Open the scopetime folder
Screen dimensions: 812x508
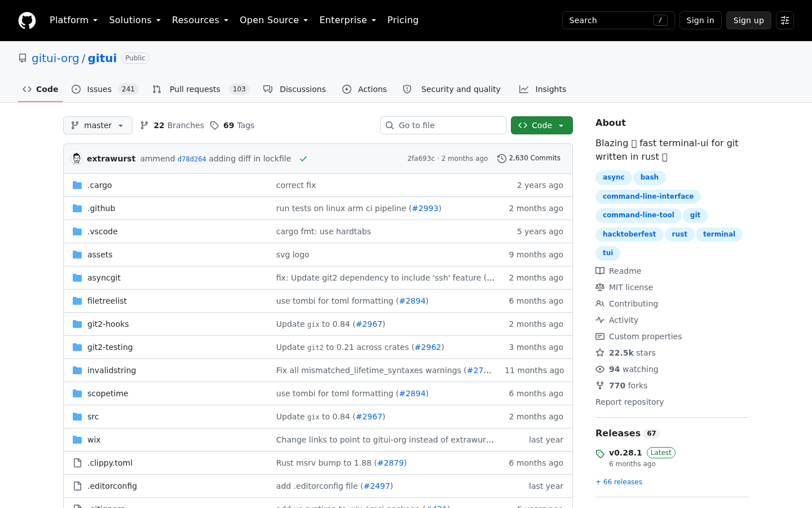point(108,393)
